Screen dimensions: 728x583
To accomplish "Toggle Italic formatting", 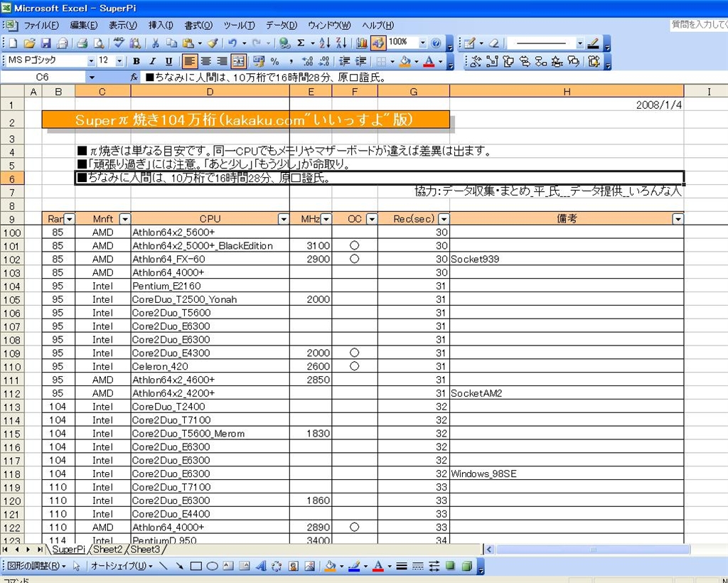I will 152,62.
